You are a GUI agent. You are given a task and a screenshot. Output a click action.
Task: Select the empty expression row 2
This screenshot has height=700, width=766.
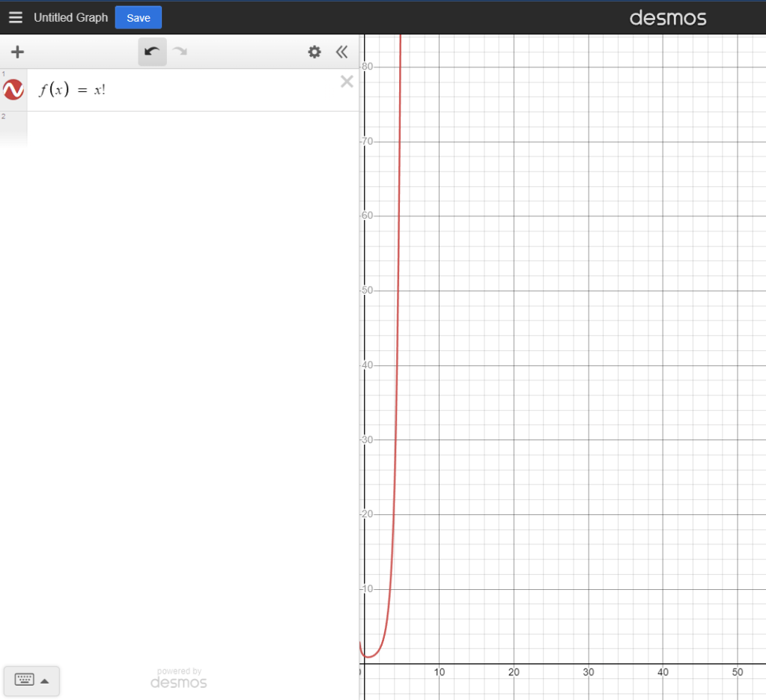pyautogui.click(x=187, y=129)
